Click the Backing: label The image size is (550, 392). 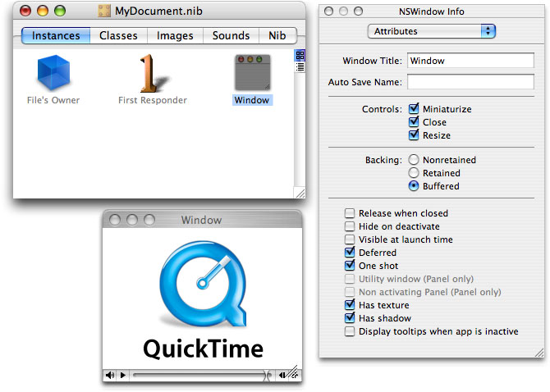pos(383,160)
